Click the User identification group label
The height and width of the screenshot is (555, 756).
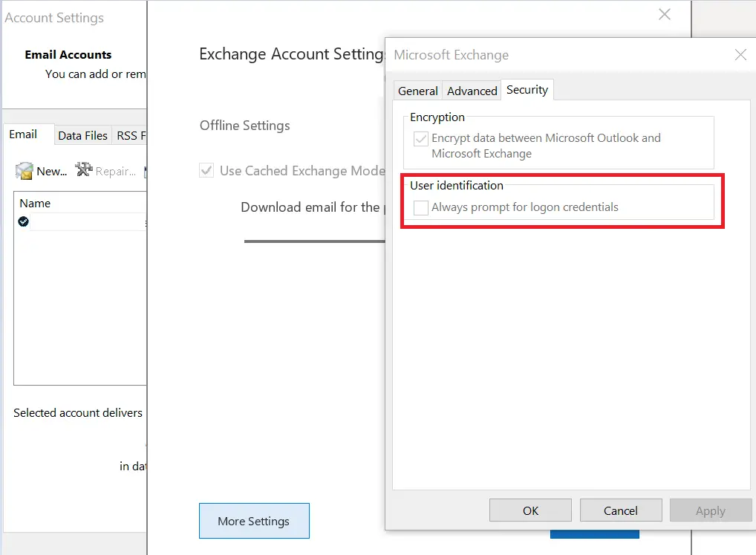[457, 185]
